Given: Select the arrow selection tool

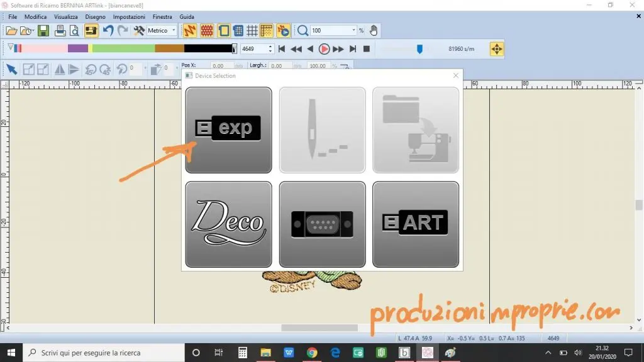Looking at the screenshot, I should (11, 69).
